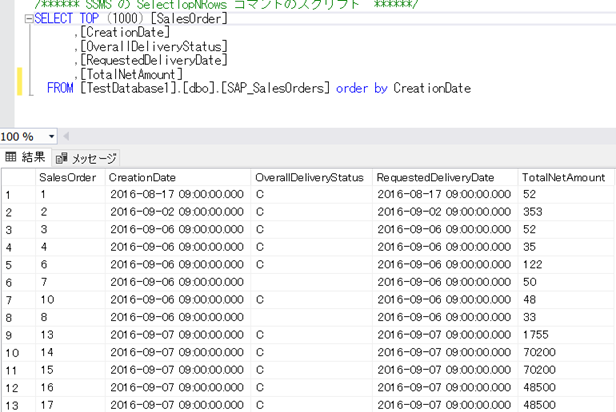Select the OverallDeliveryStatus column header
Image resolution: width=616 pixels, height=412 pixels.
click(312, 178)
